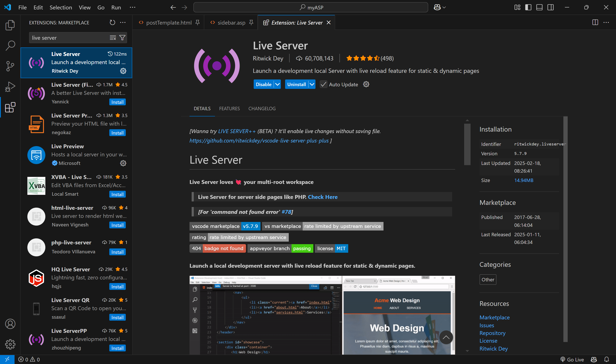This screenshot has width=616, height=364.
Task: Go forward with the navigation arrow
Action: (184, 7)
